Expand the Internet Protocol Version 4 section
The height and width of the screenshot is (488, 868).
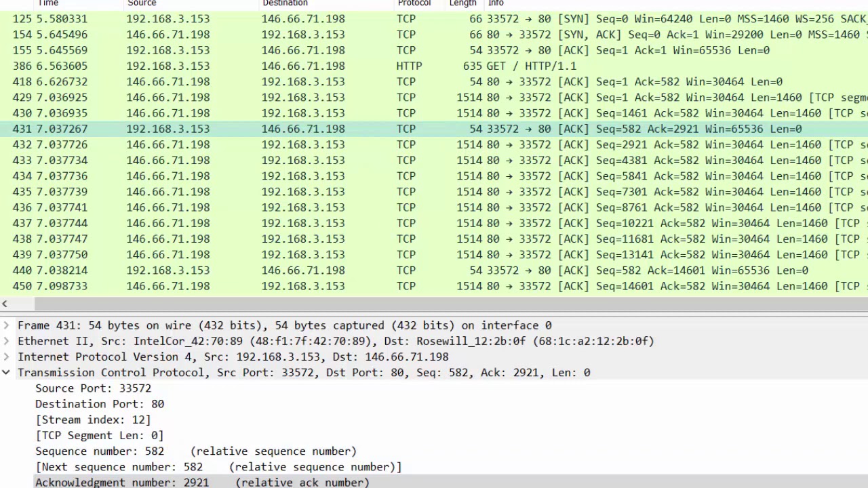point(6,357)
